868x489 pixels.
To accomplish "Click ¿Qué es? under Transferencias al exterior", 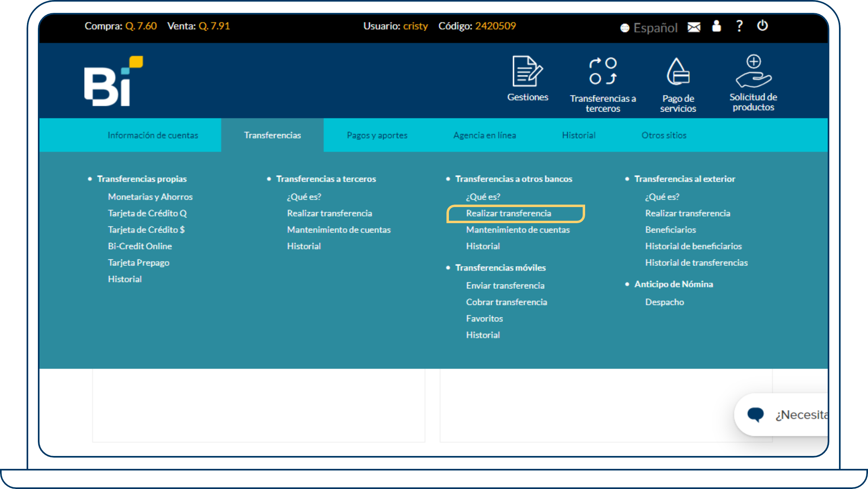I will [662, 197].
